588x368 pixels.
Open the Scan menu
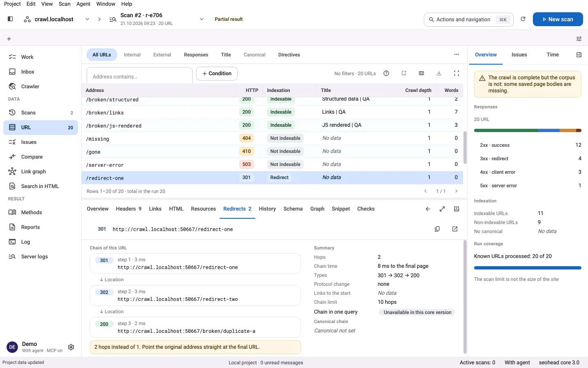pos(65,4)
